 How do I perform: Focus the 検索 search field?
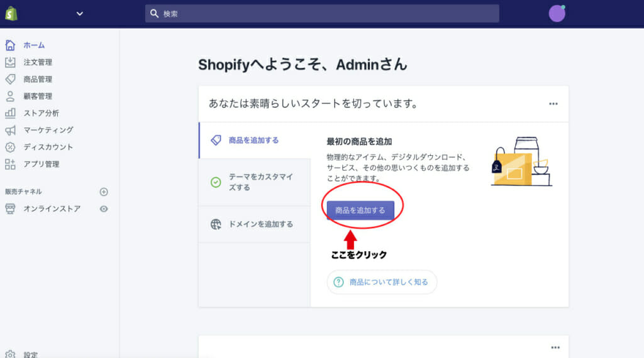322,14
